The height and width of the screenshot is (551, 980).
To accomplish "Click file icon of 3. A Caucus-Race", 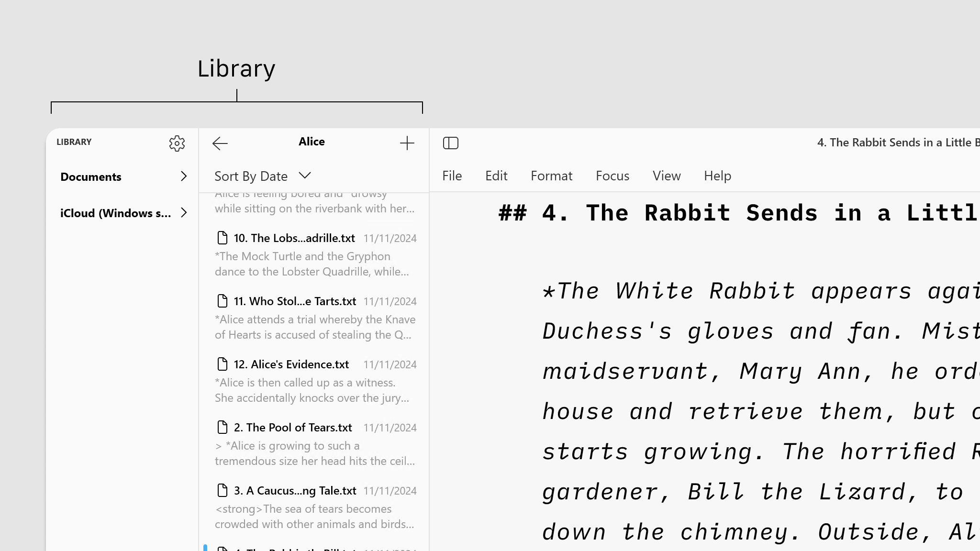I will [223, 490].
